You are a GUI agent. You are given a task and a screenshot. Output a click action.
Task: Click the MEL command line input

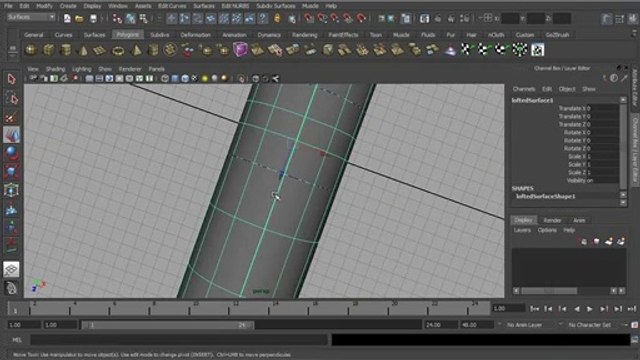click(x=178, y=339)
